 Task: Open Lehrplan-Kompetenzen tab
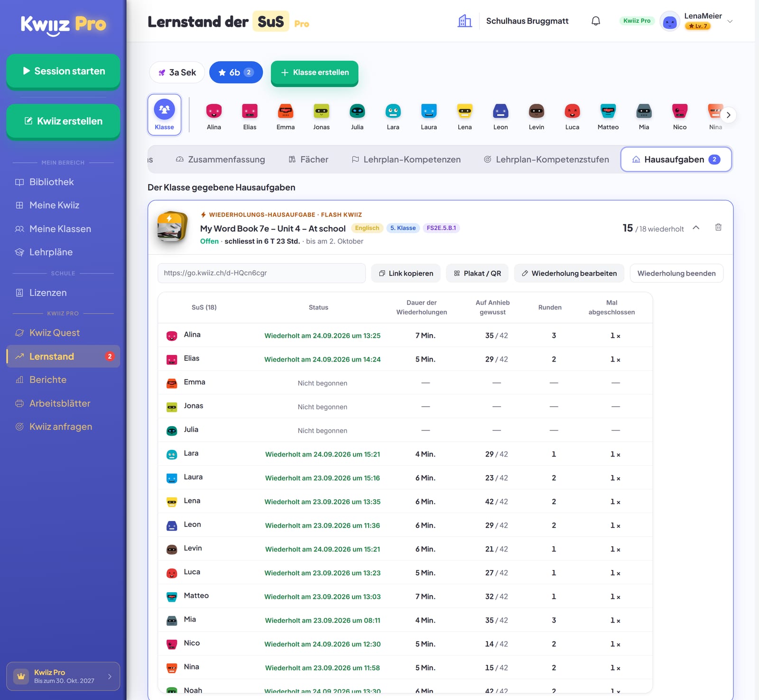pos(406,159)
